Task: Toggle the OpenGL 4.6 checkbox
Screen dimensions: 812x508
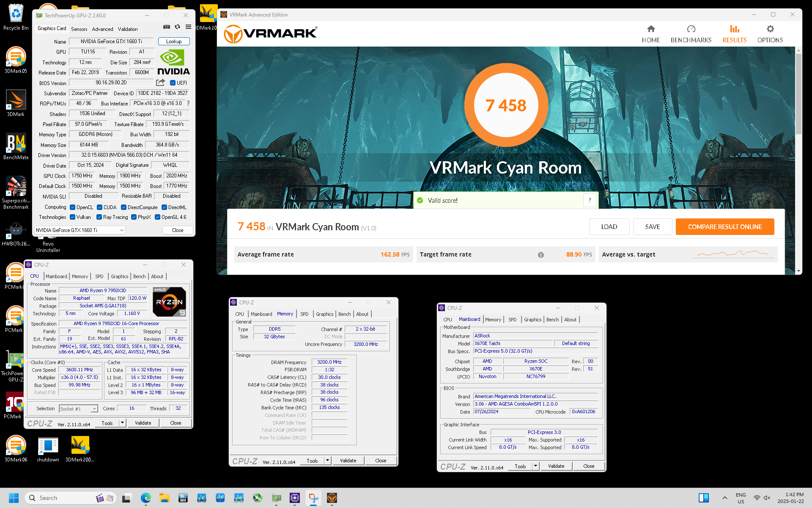Action: pyautogui.click(x=157, y=217)
